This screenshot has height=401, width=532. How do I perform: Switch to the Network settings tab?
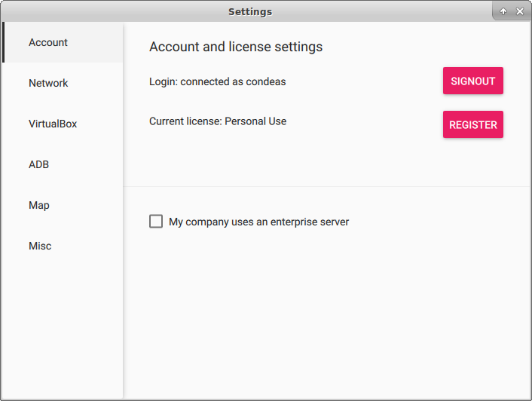tap(63, 83)
